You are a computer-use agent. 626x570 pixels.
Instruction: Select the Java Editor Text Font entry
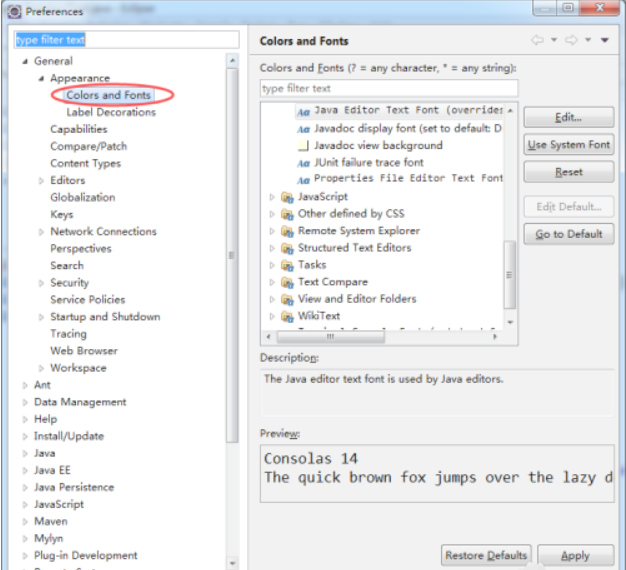(405, 111)
